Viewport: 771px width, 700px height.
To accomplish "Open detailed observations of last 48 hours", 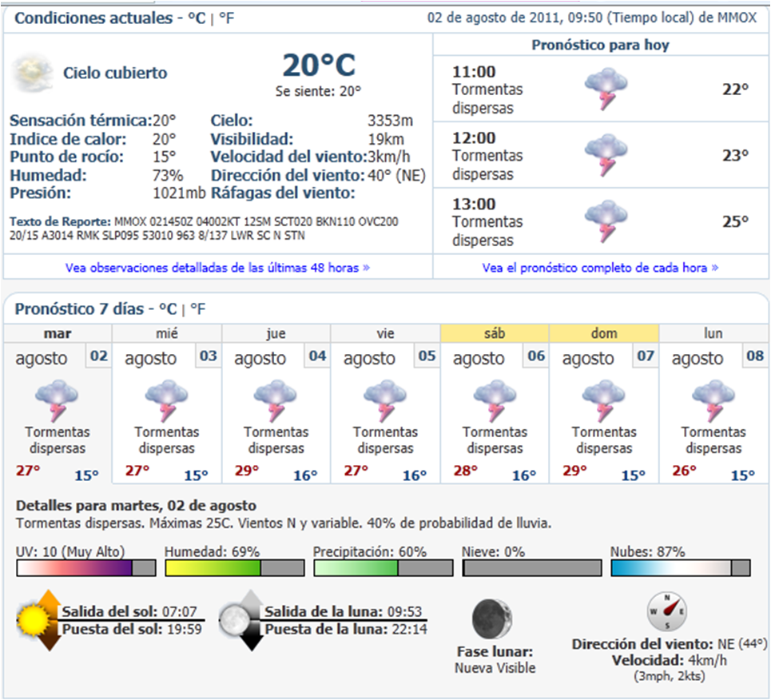I will (x=217, y=268).
